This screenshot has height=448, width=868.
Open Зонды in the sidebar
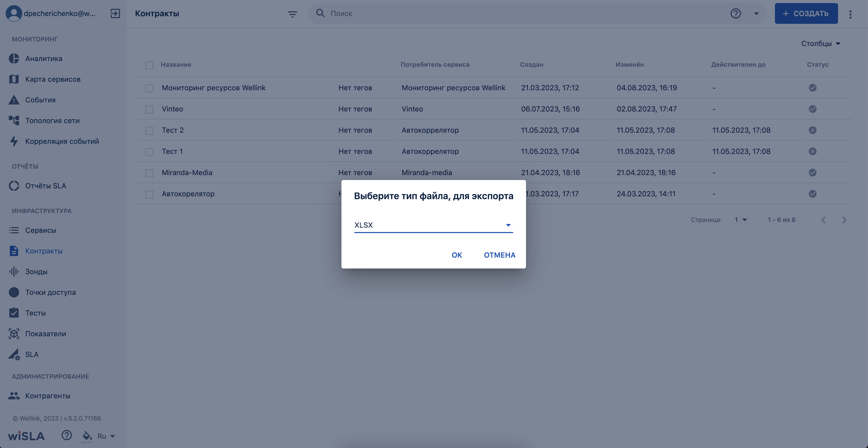pos(36,271)
